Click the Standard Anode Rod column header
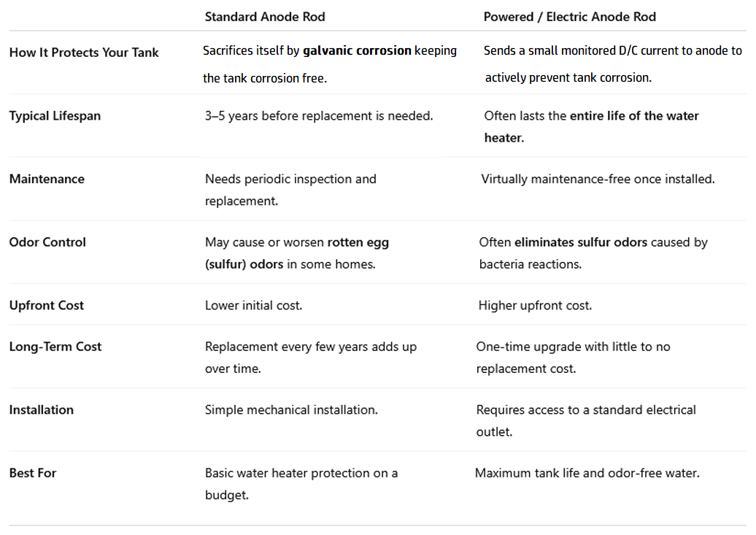Screen dimensions: 756x535 click(x=265, y=17)
